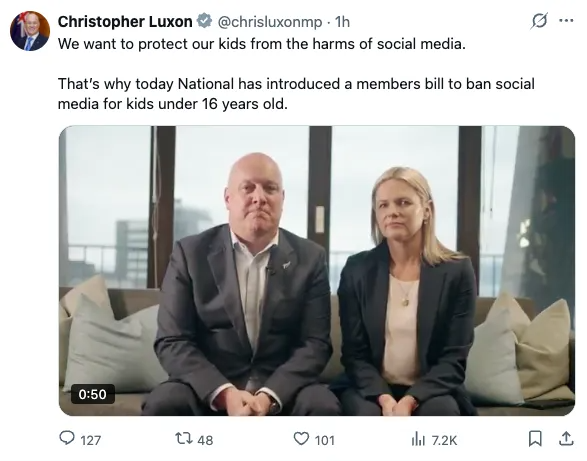View post analytics bar chart icon
Viewport: 587px width, 461px height.
[x=418, y=439]
